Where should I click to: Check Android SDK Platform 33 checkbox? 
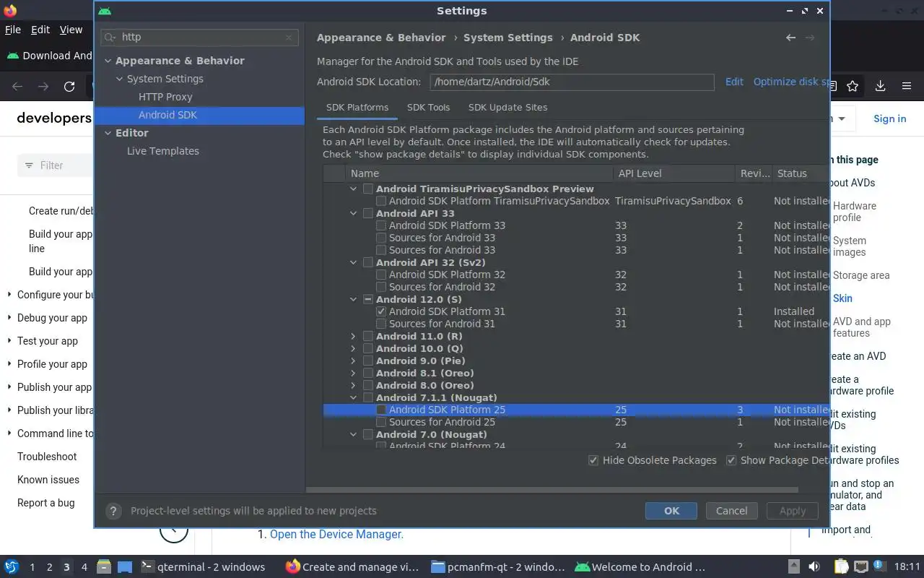coord(381,225)
